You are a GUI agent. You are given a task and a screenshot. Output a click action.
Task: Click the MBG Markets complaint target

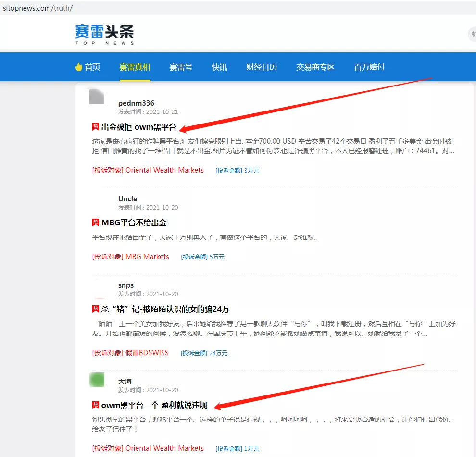point(147,257)
